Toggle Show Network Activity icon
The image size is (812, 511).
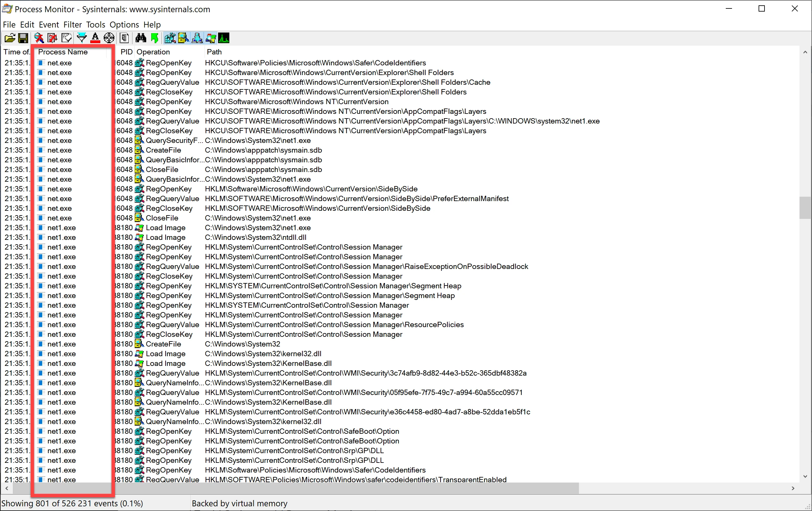(197, 38)
